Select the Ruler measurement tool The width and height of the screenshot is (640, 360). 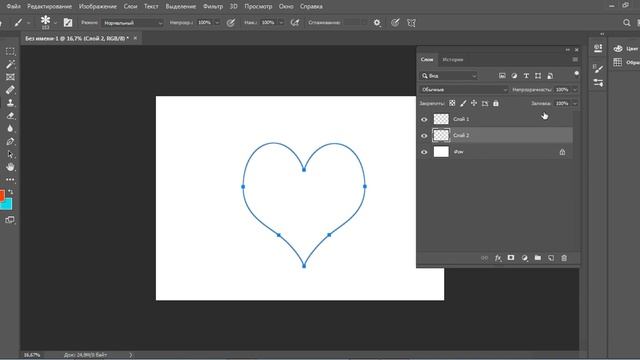click(10, 90)
